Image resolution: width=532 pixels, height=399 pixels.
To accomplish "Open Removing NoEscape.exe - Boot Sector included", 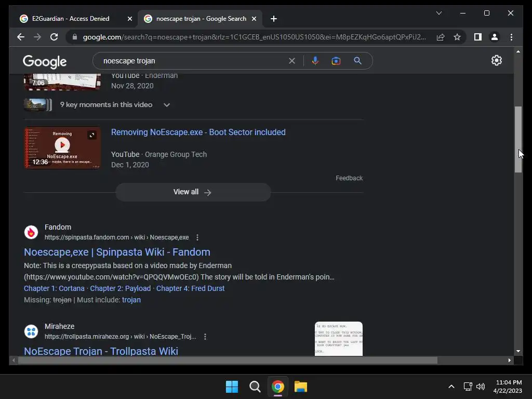I will [198, 132].
